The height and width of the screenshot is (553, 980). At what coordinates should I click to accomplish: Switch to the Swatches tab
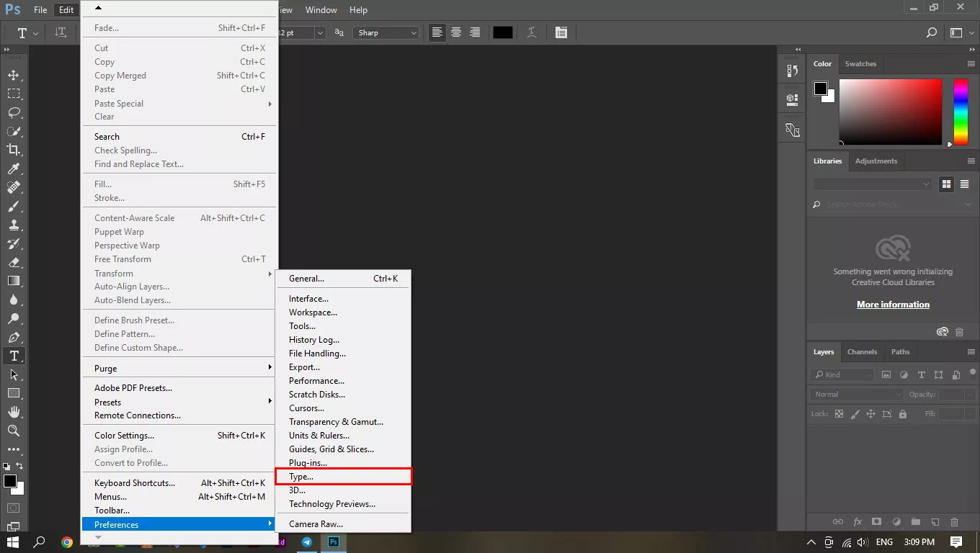coord(860,63)
